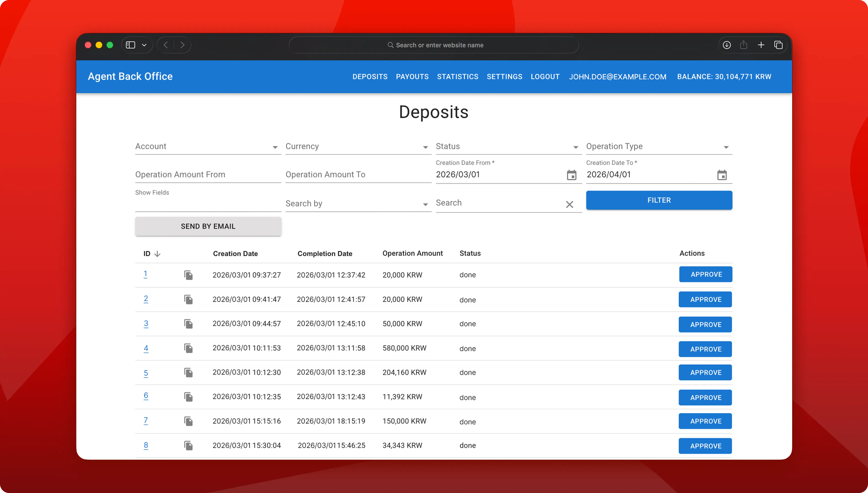Image resolution: width=868 pixels, height=493 pixels.
Task: Click the copy icon for deposit 4
Action: click(x=188, y=348)
